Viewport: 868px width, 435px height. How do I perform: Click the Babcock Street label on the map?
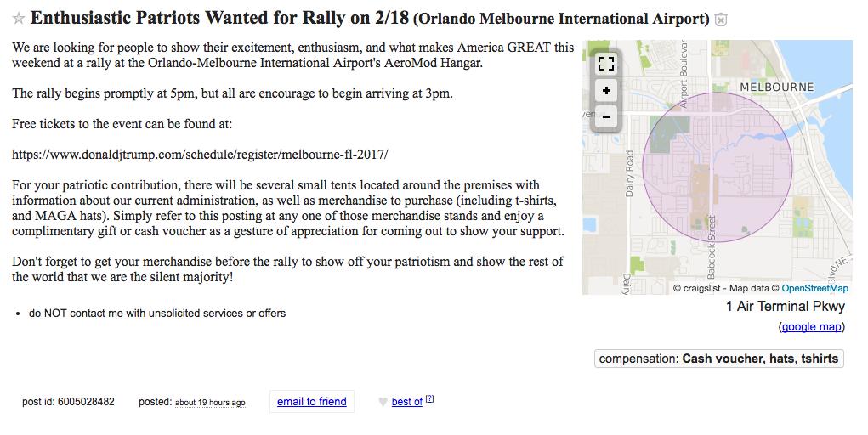click(712, 247)
